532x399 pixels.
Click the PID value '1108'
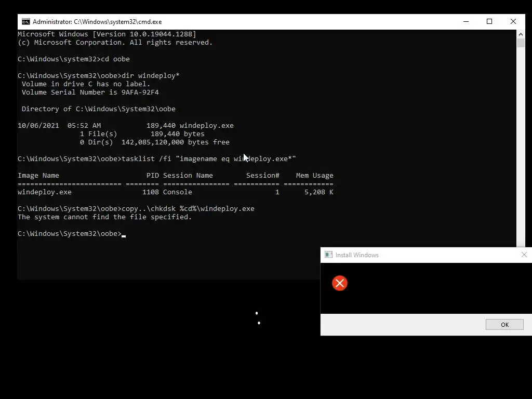pyautogui.click(x=151, y=192)
